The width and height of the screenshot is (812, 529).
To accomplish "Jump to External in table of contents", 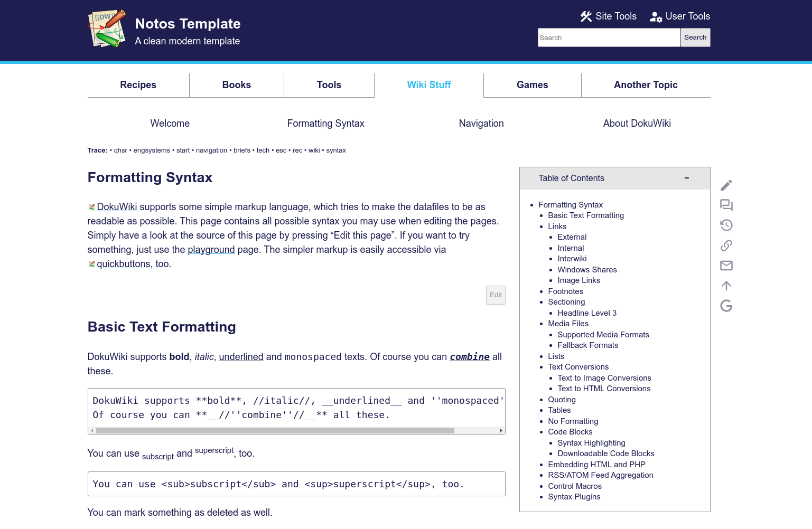I will (572, 237).
